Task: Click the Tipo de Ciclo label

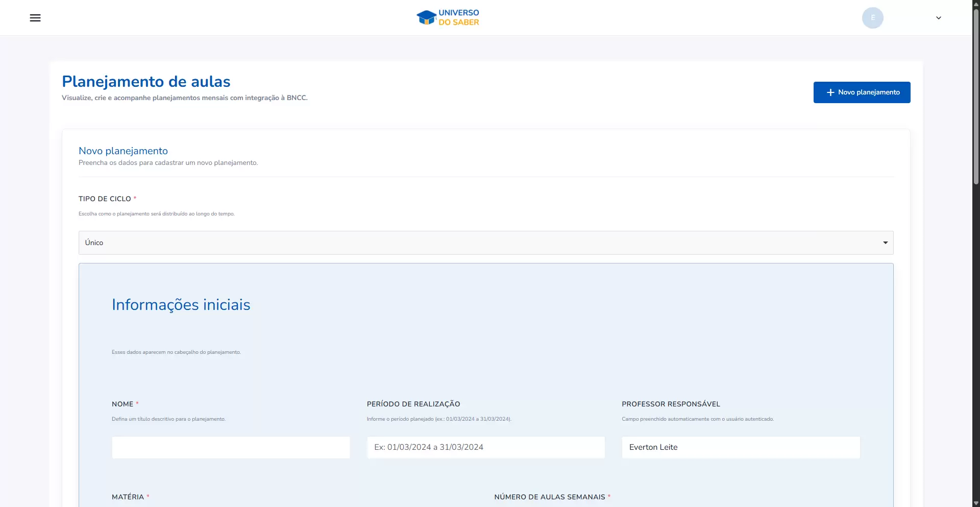Action: (x=105, y=199)
